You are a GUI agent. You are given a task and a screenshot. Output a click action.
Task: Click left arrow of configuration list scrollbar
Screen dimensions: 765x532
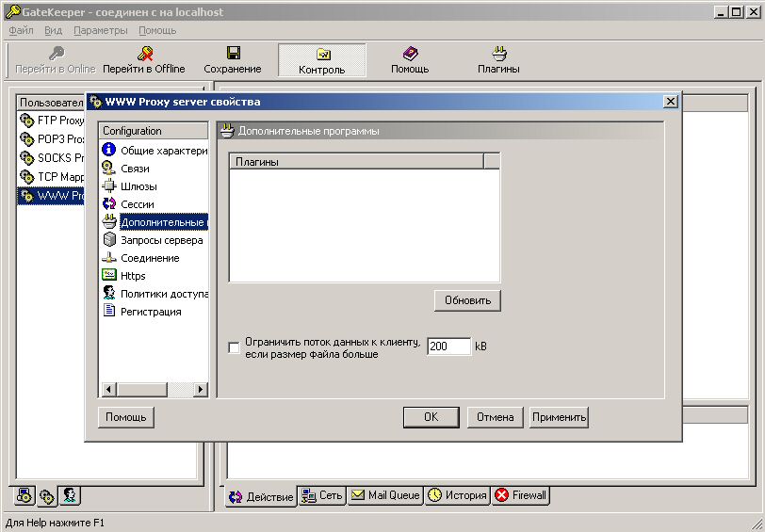pyautogui.click(x=108, y=389)
